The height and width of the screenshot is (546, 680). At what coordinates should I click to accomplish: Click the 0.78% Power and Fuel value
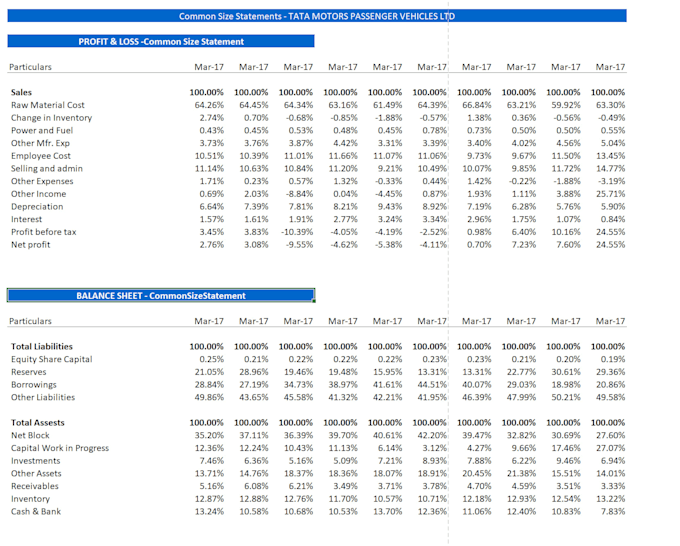(434, 131)
